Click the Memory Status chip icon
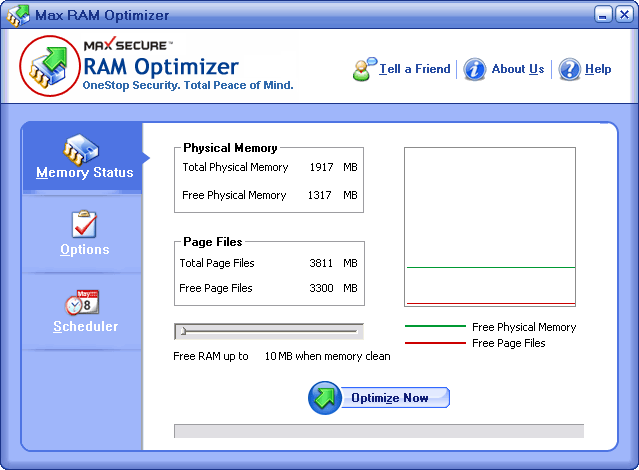639x470 pixels. tap(80, 150)
